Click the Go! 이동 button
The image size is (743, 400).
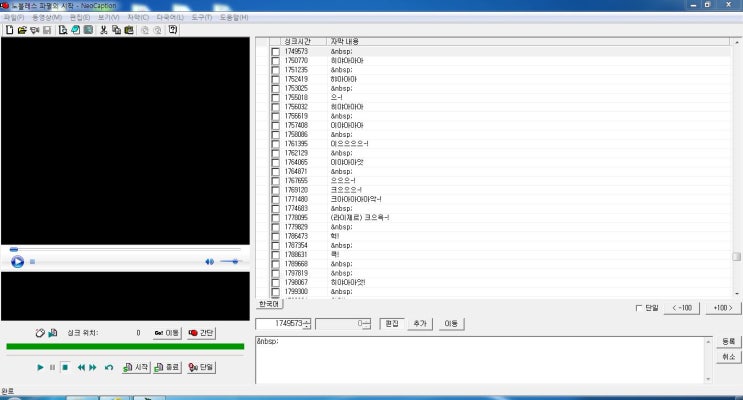[167, 333]
